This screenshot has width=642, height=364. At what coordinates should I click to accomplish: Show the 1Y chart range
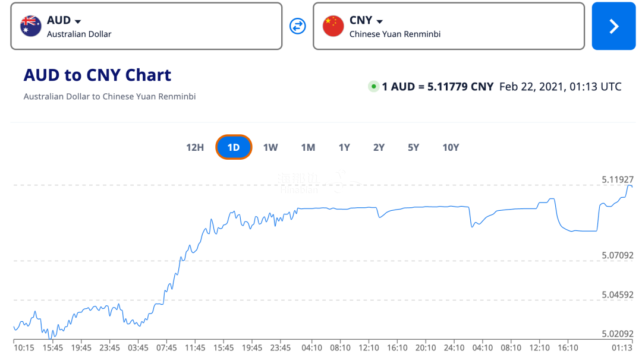(x=344, y=147)
